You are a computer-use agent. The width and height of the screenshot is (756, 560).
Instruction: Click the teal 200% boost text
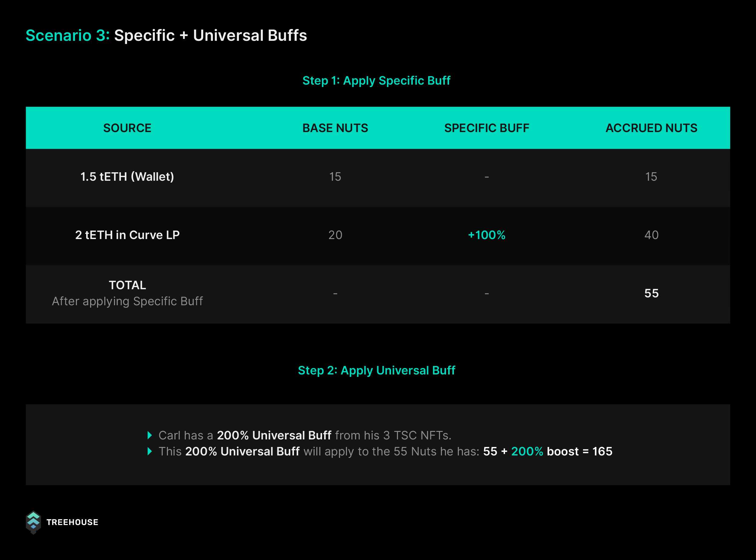[x=527, y=452]
